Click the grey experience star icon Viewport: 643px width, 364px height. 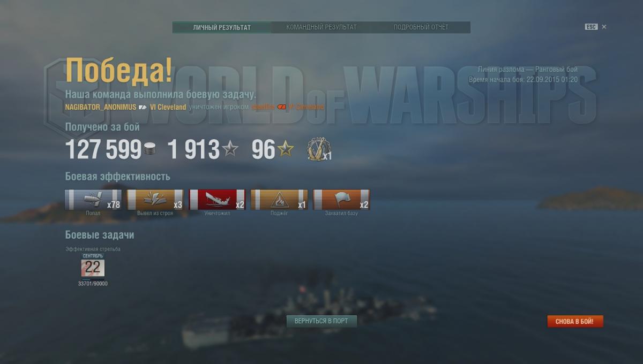pos(230,149)
